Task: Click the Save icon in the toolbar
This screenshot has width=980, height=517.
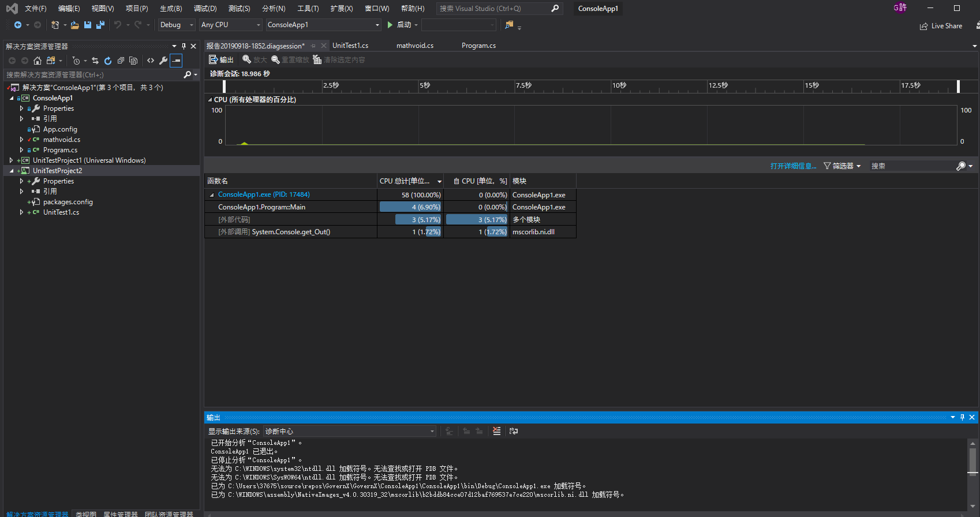Action: click(x=88, y=25)
